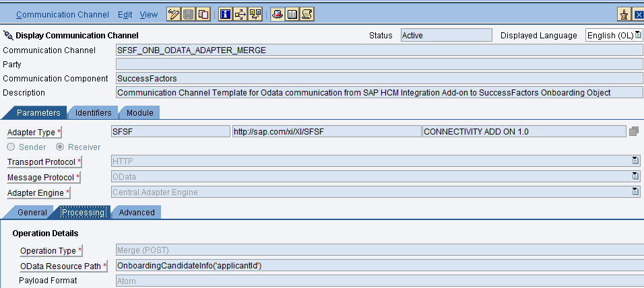Click the Status label

tap(381, 35)
